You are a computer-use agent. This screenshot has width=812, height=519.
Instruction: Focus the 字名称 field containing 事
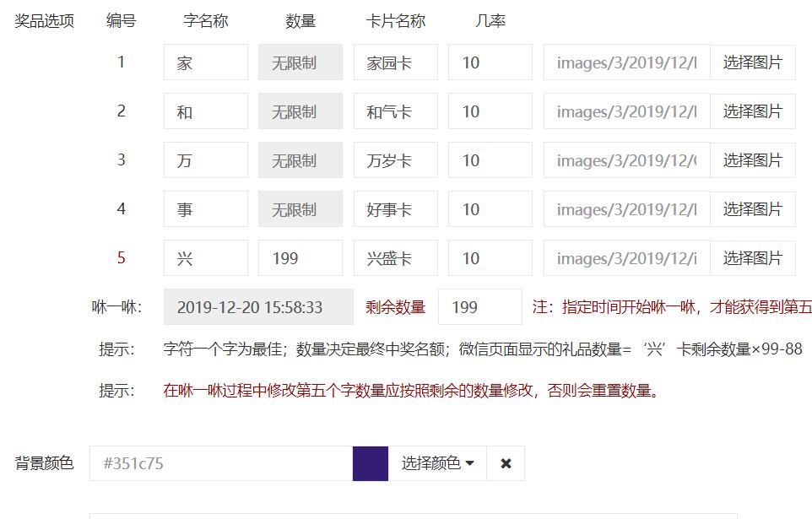[206, 209]
